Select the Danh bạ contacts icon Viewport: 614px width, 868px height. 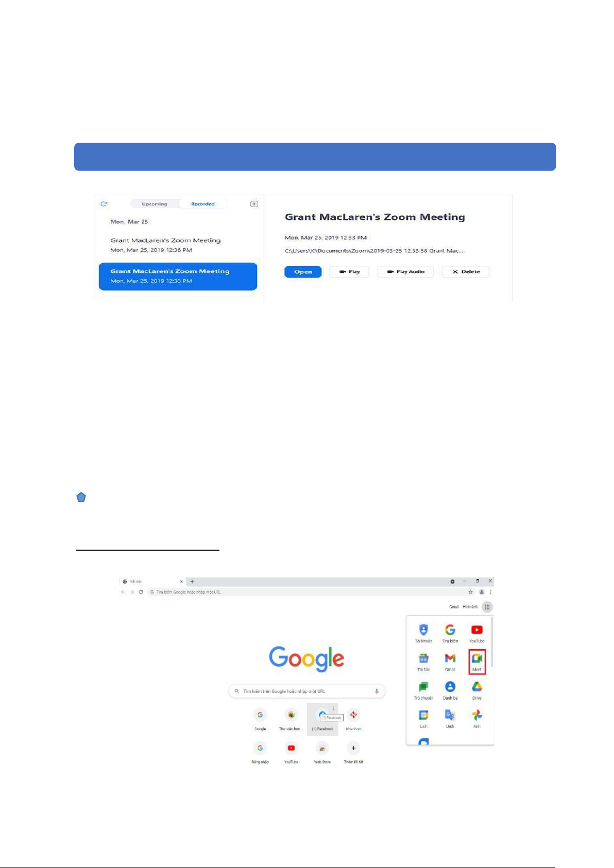pyautogui.click(x=450, y=689)
